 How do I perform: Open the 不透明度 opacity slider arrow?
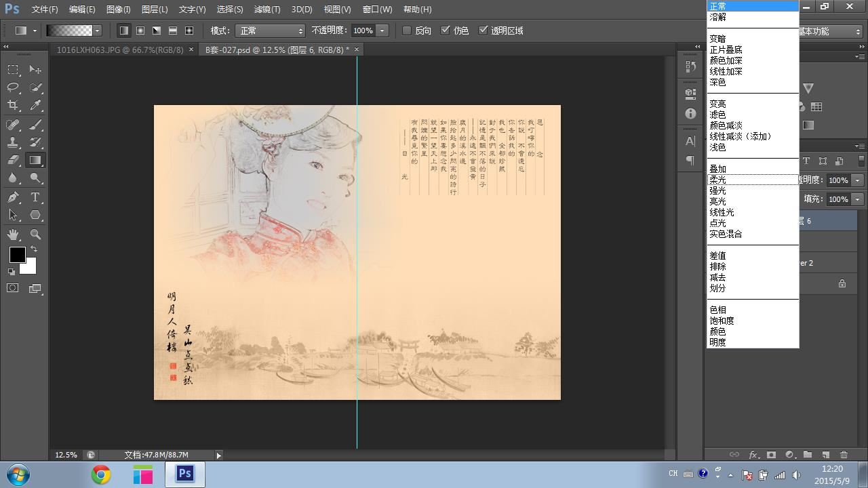pyautogui.click(x=382, y=30)
